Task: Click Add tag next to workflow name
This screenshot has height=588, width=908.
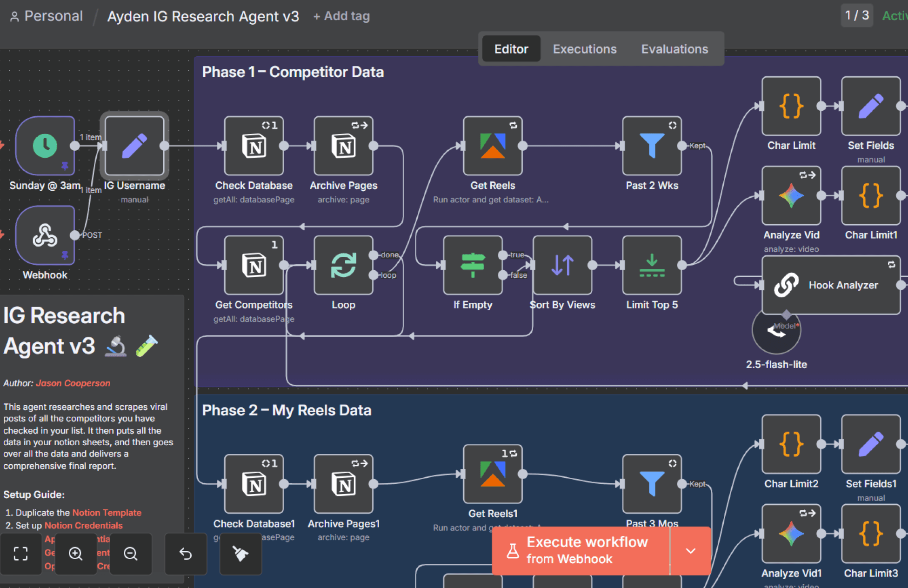Action: [341, 16]
